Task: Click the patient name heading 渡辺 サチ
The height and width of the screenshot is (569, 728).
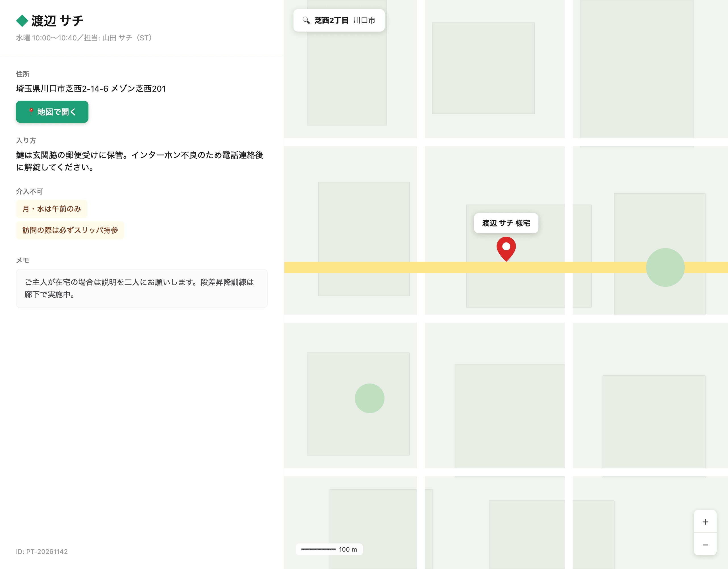Action: (57, 21)
